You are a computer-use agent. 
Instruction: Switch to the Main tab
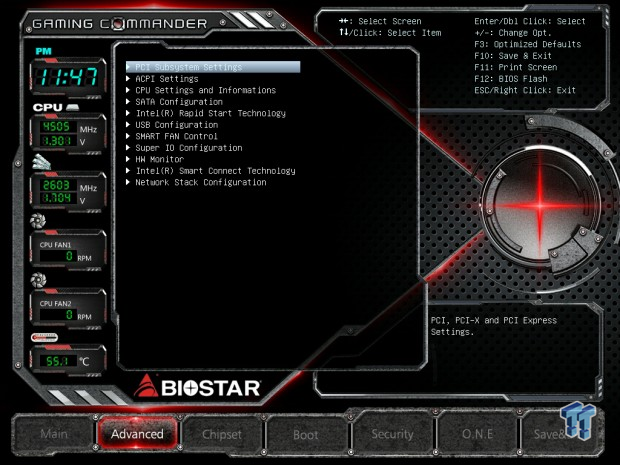(x=54, y=434)
